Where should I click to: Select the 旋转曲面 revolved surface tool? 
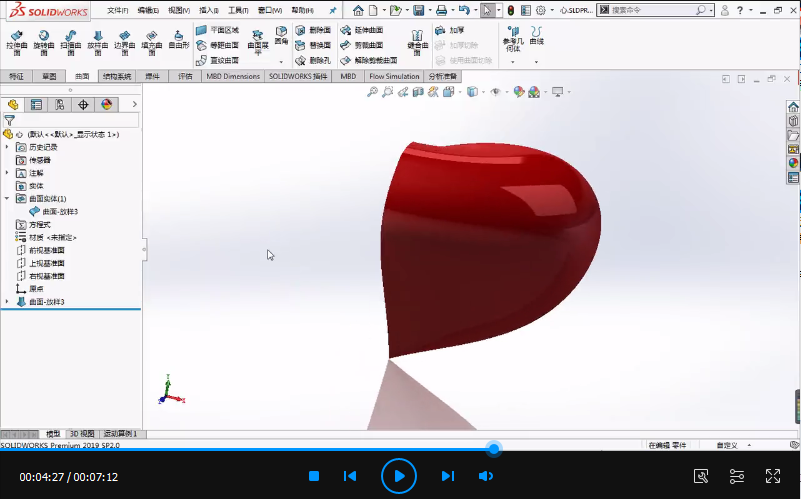coord(44,42)
